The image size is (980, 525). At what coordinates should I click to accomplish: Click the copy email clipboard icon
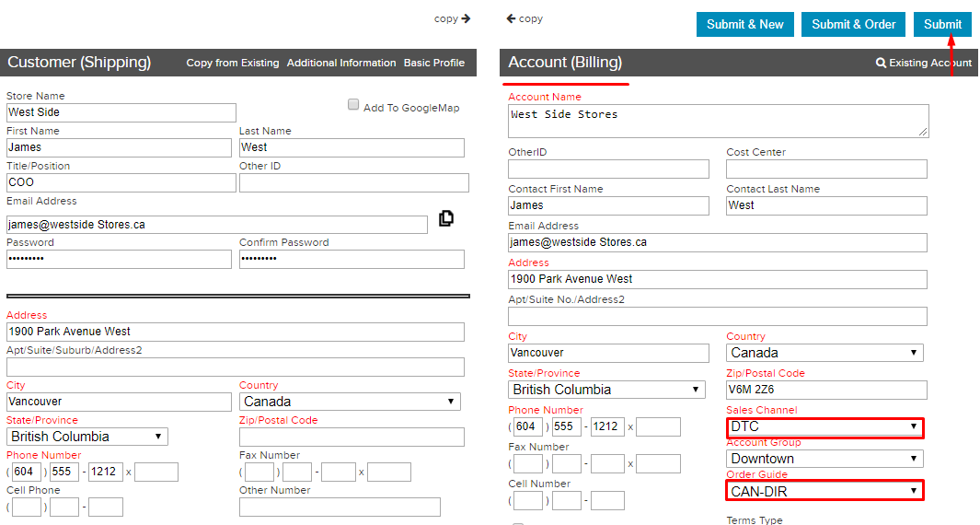tap(446, 218)
